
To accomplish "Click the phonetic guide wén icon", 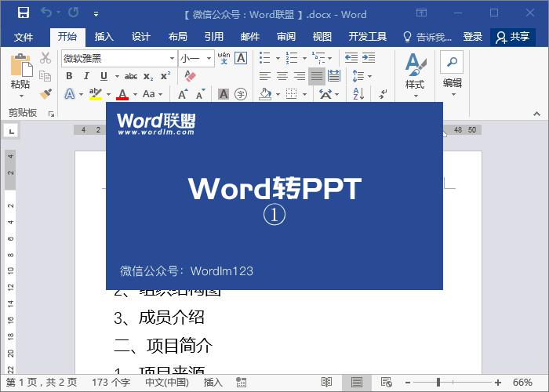I will pyautogui.click(x=224, y=58).
